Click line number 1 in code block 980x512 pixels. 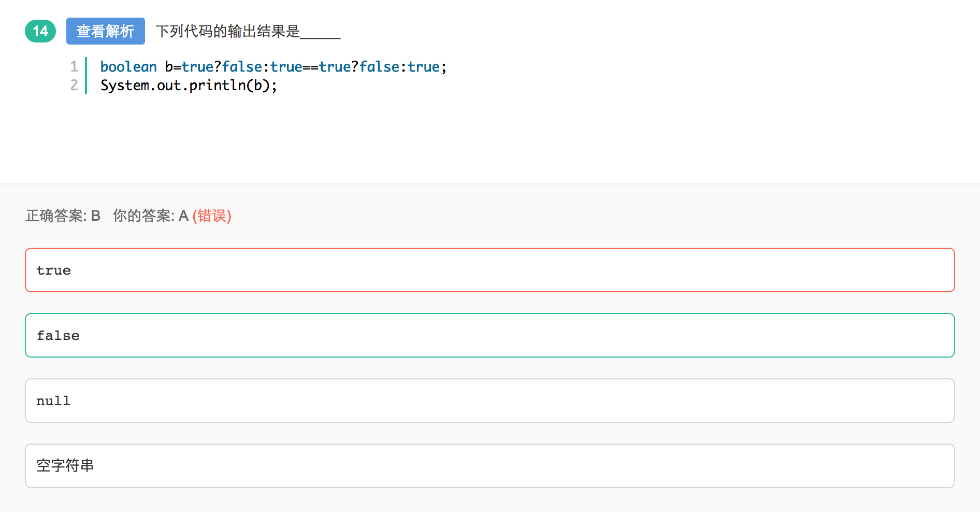[x=74, y=66]
